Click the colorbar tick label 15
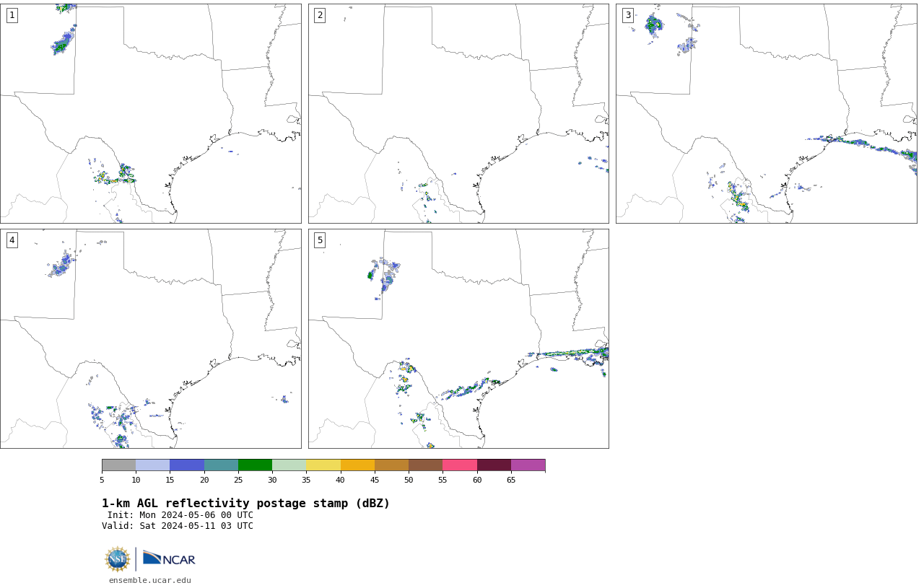924x588 pixels. (170, 480)
